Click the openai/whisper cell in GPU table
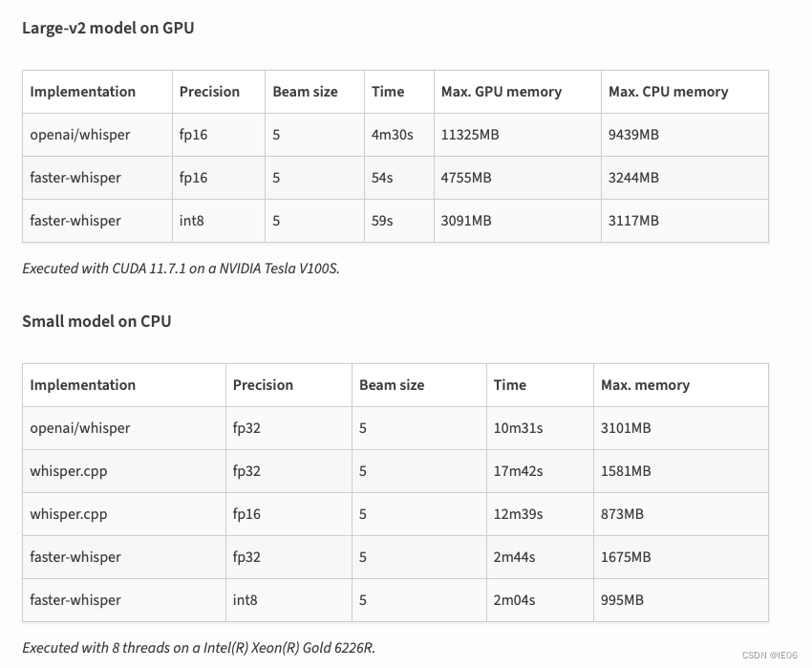 click(x=96, y=135)
